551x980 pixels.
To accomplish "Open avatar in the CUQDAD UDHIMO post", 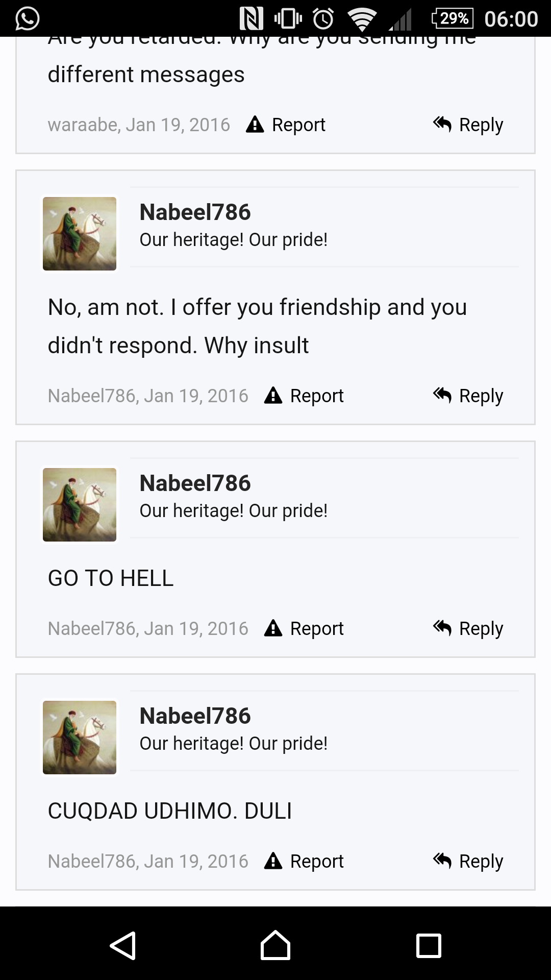I will tap(80, 738).
